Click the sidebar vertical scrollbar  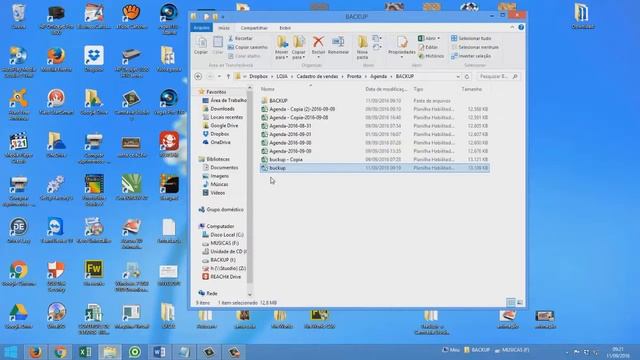[249, 188]
